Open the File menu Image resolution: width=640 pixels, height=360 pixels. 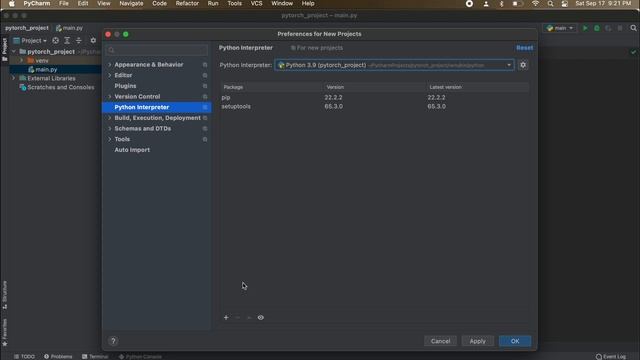[x=64, y=4]
